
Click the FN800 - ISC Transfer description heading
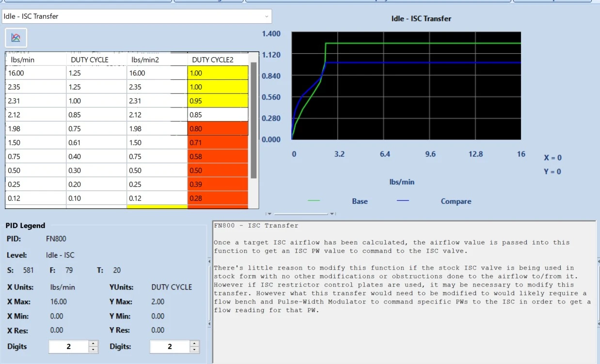[256, 225]
